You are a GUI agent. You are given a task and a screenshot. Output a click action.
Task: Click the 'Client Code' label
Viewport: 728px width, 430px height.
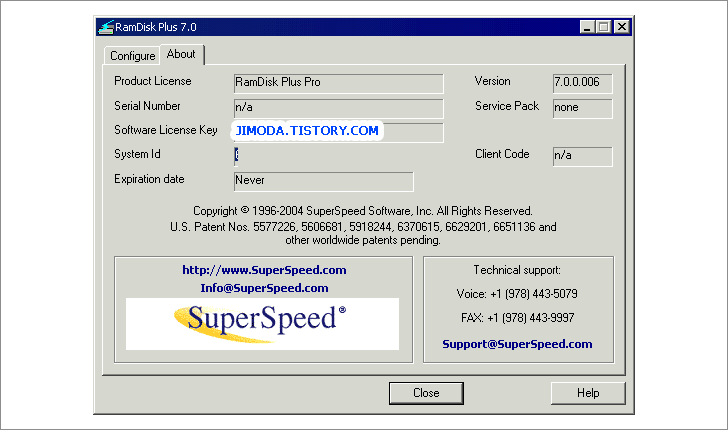(502, 154)
